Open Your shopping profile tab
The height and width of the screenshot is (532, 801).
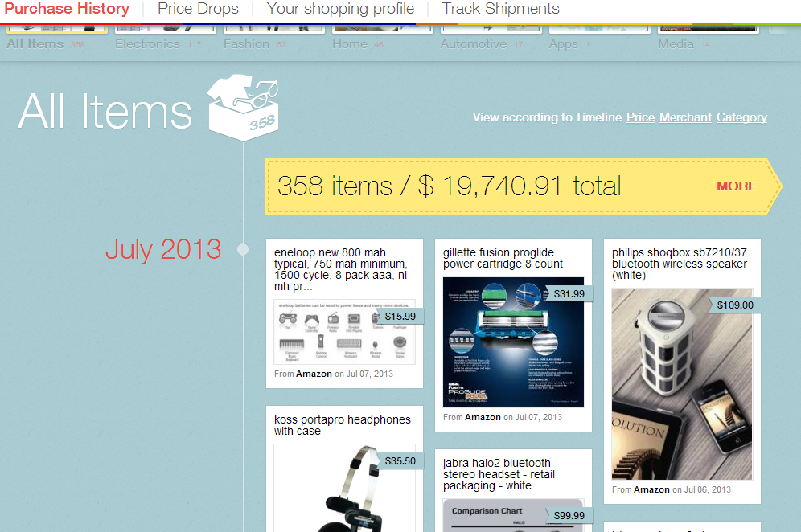point(340,9)
